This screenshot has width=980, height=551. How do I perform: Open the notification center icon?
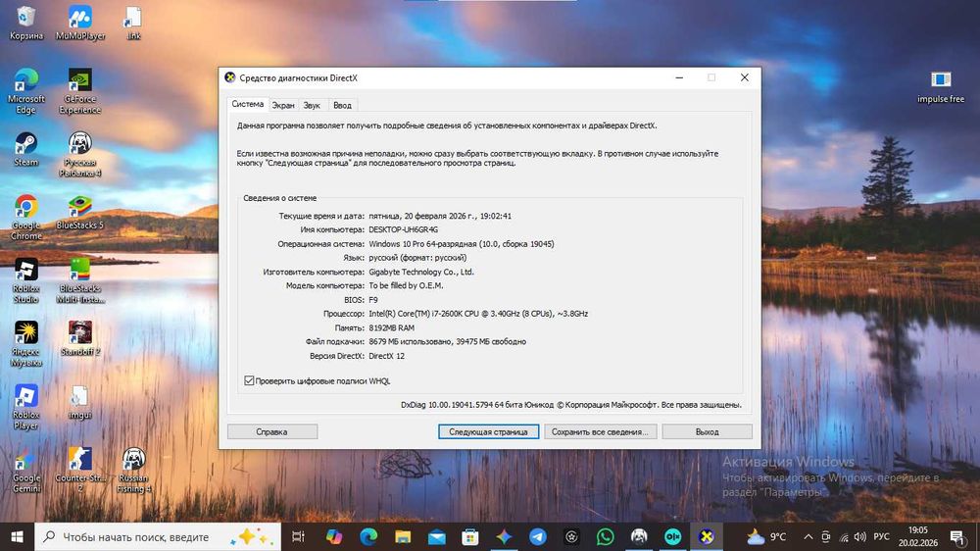[956, 536]
